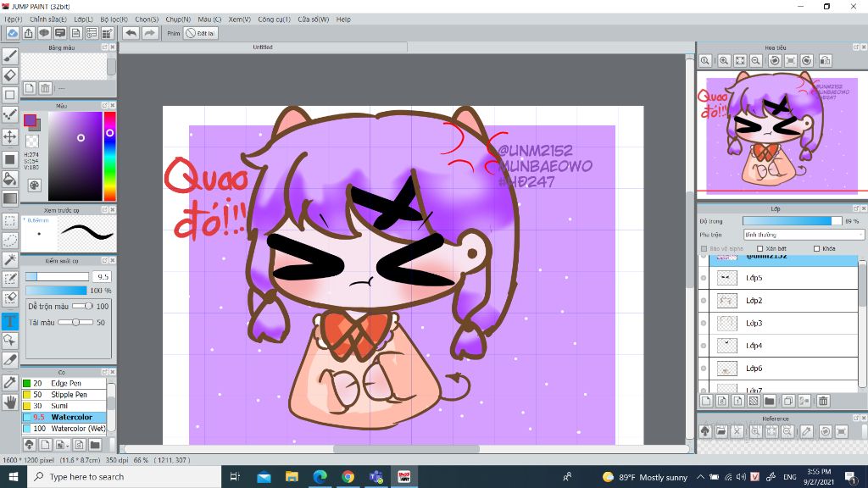
Task: Adjust the Dễ trộn màu slider
Action: 82,306
